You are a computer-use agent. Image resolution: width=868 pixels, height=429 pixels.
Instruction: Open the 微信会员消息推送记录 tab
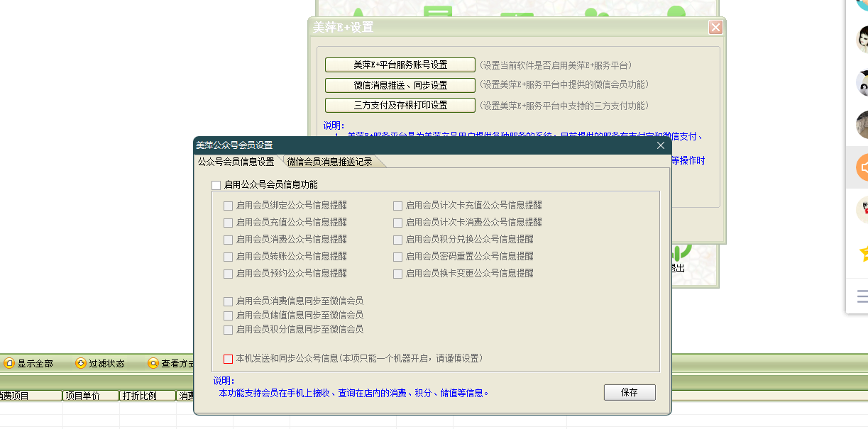coord(329,162)
